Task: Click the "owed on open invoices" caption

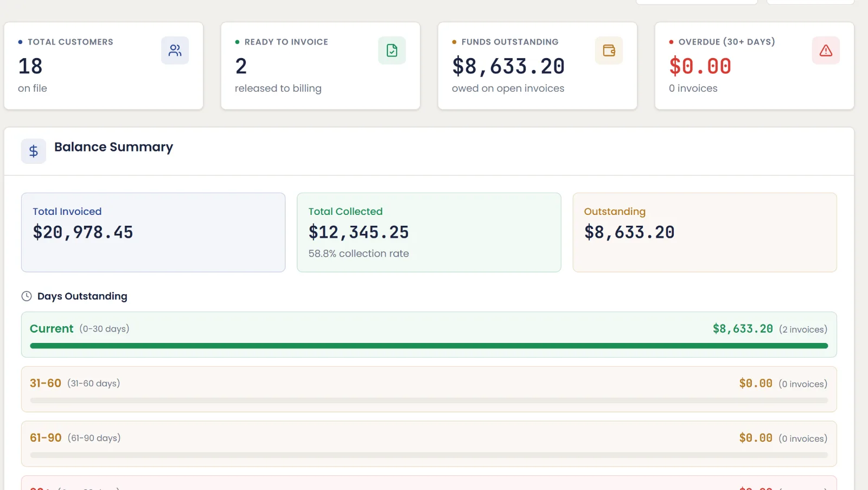Action: pos(508,88)
